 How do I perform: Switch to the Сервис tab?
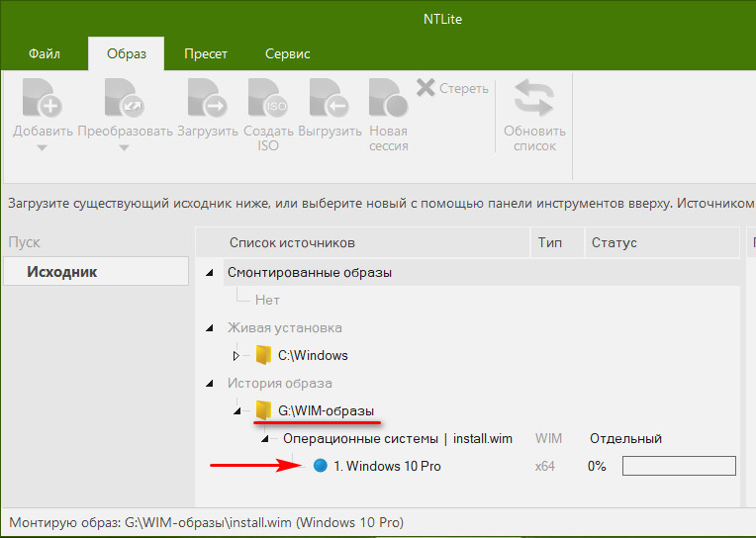(x=287, y=53)
